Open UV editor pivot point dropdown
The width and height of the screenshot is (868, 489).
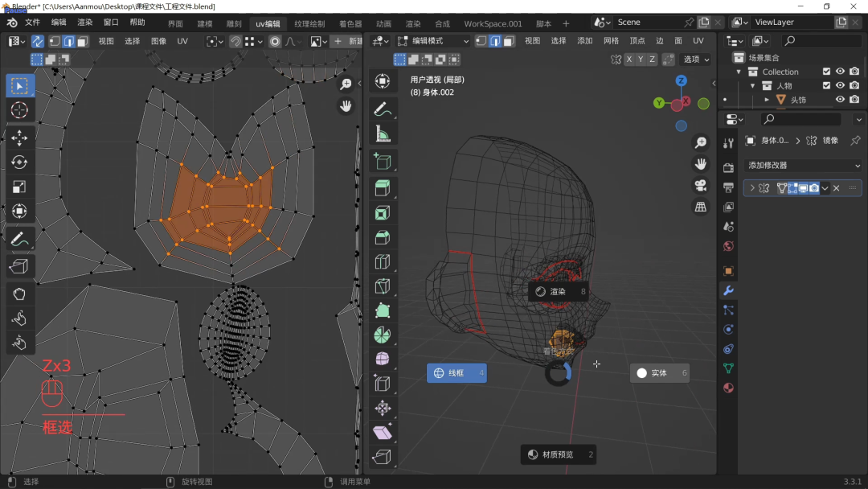point(214,42)
